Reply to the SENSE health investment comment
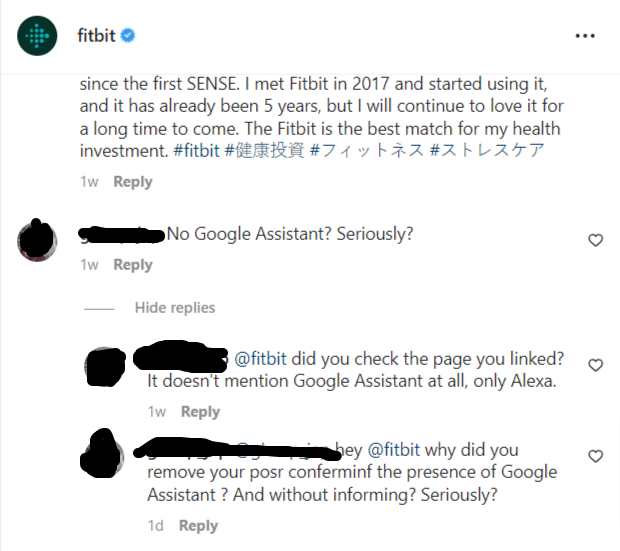This screenshot has width=620, height=551. (x=133, y=182)
